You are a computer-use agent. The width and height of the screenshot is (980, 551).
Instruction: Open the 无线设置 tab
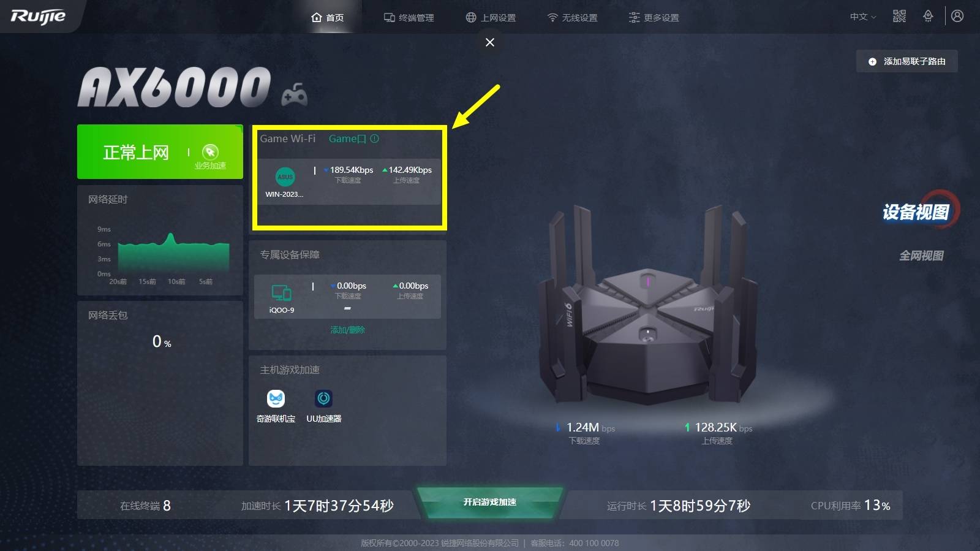coord(572,18)
